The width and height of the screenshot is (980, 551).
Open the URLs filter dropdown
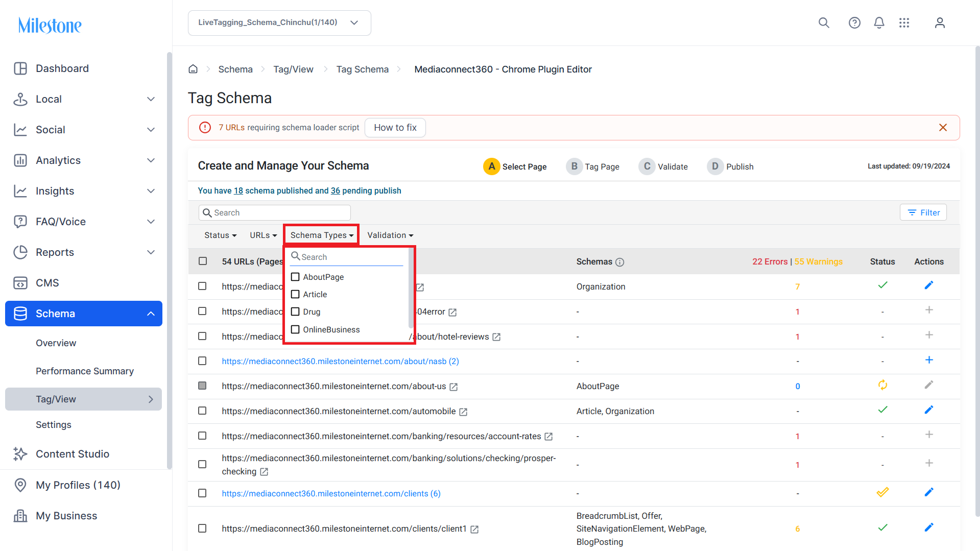click(x=264, y=235)
